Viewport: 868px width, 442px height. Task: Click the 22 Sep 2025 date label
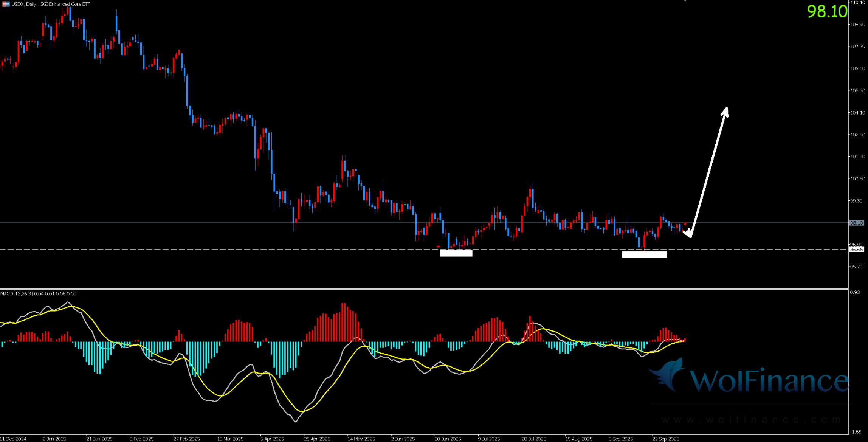(x=665, y=439)
